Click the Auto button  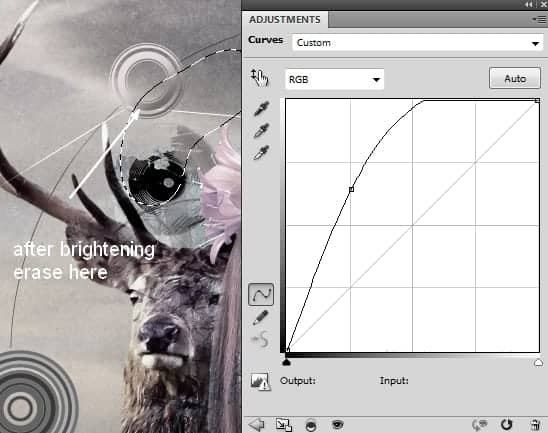(x=515, y=78)
